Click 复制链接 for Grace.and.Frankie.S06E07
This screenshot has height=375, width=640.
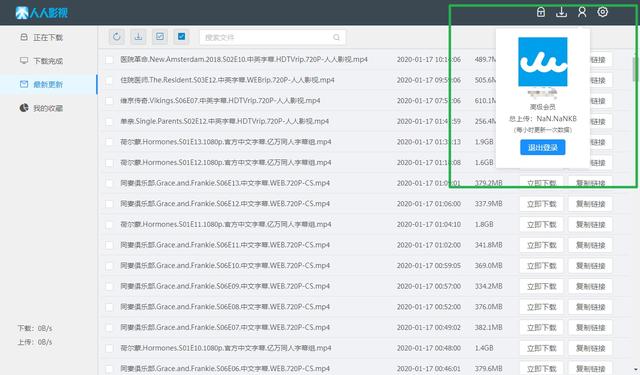590,328
